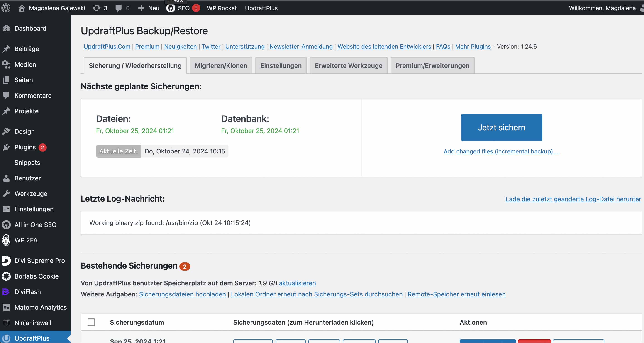Click the Bestehende Sicherungen count badge
644x343 pixels.
point(185,267)
